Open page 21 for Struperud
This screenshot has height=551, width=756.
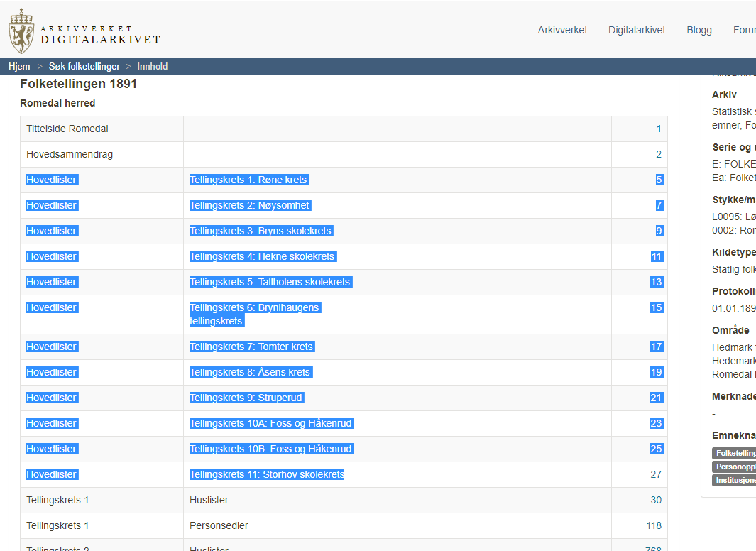pos(657,398)
